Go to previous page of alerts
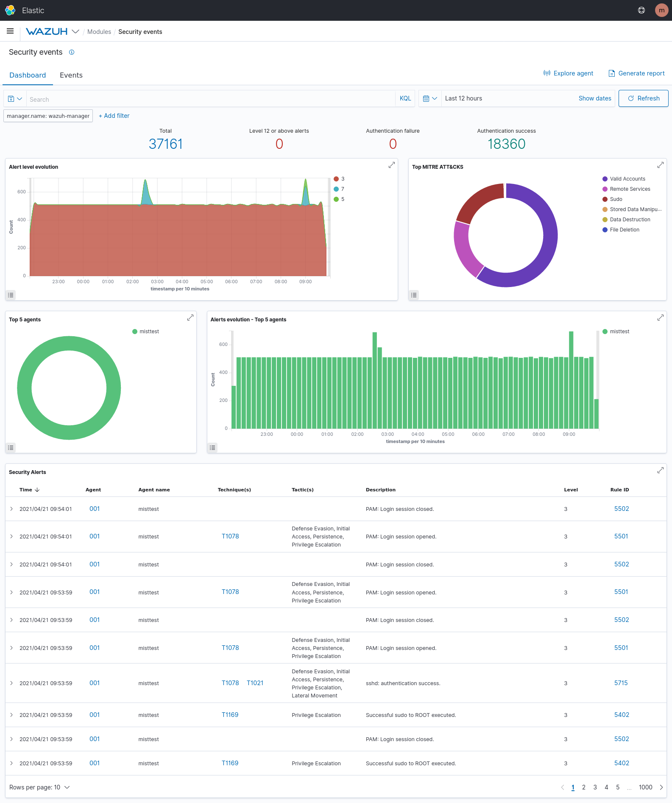Screen dimensions: 672x803 (563, 787)
